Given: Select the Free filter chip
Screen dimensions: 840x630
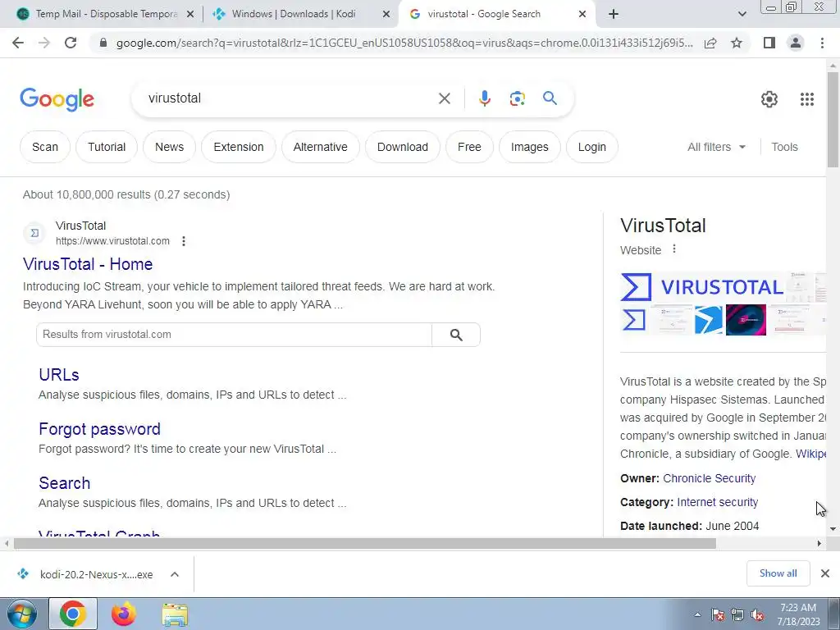Looking at the screenshot, I should point(469,147).
